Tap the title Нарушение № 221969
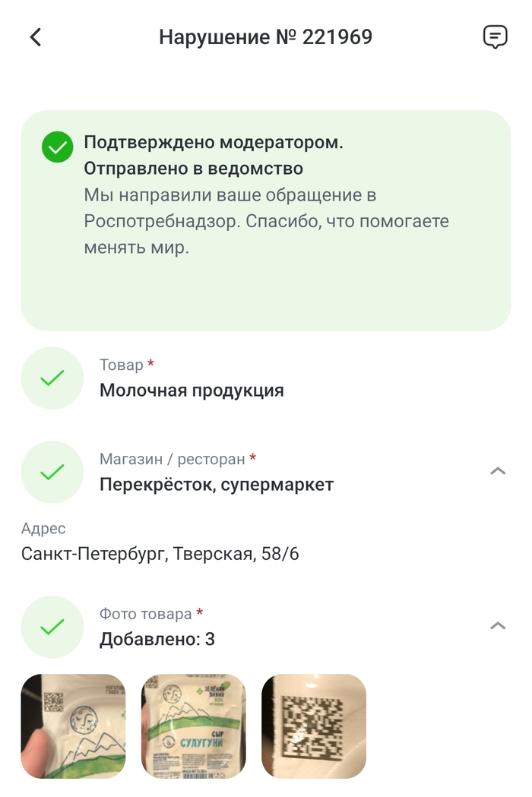Image resolution: width=532 pixels, height=797 pixels. coord(265,37)
